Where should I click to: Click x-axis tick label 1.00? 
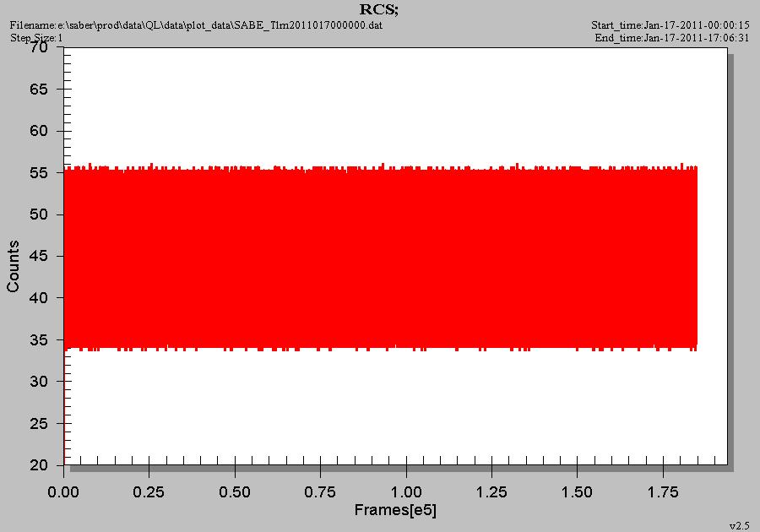(x=406, y=492)
